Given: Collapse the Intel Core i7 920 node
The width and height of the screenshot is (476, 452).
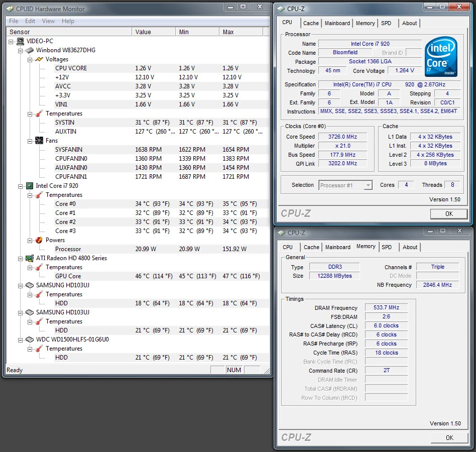Looking at the screenshot, I should [21, 186].
